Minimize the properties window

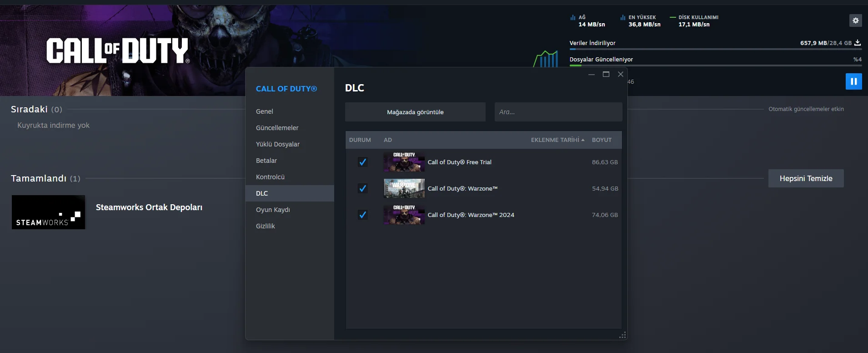click(x=592, y=74)
